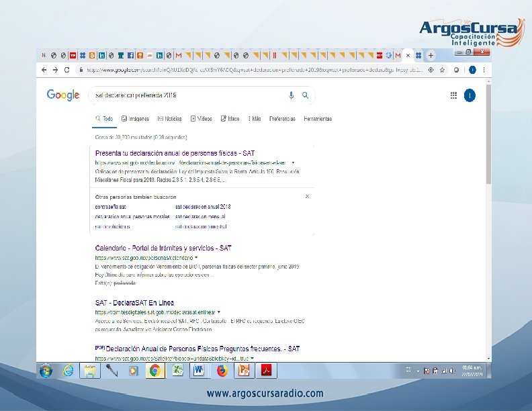Click the address bar URL
Screen dimensions: 532x411
(x=255, y=70)
